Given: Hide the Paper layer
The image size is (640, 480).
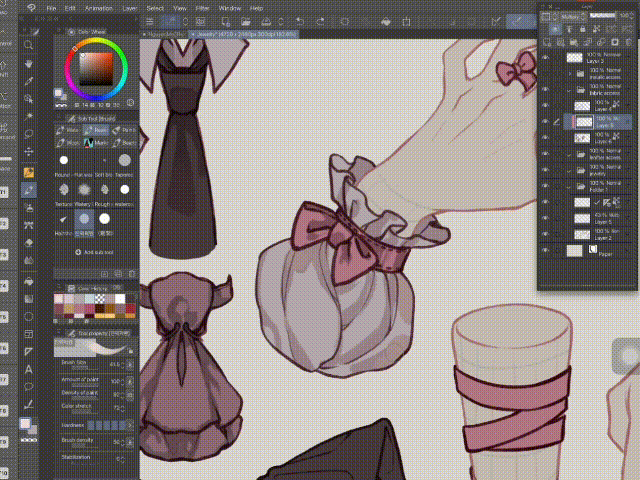Looking at the screenshot, I should pos(545,251).
